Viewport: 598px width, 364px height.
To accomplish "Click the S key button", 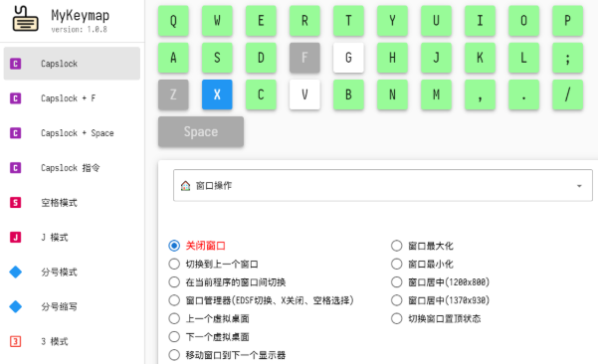I will point(217,58).
